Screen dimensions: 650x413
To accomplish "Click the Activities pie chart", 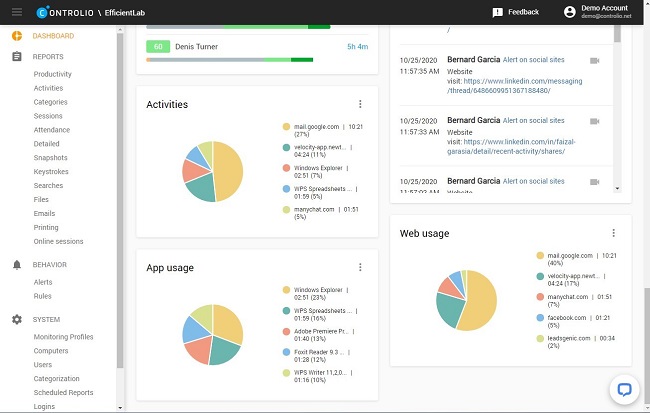I will click(213, 172).
